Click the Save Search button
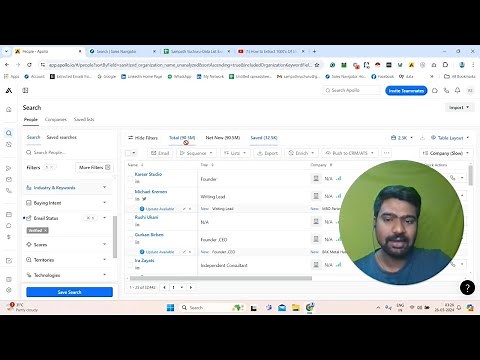 pos(69,292)
